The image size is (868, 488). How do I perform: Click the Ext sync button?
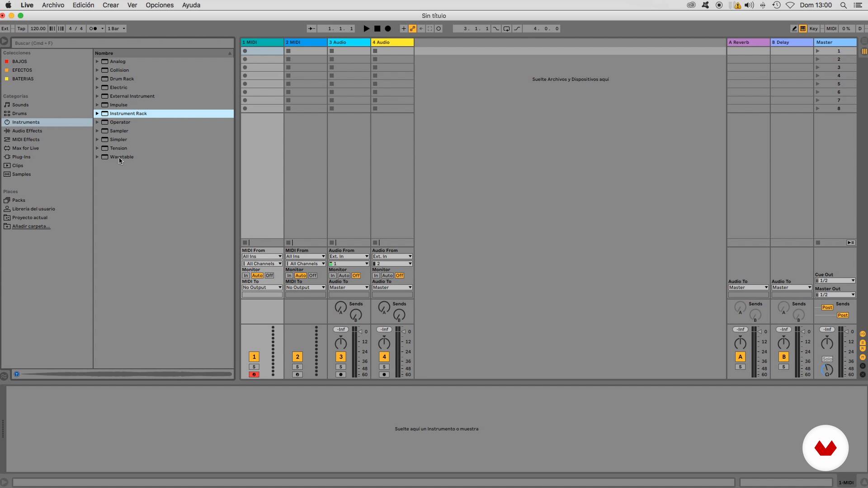pos(5,28)
